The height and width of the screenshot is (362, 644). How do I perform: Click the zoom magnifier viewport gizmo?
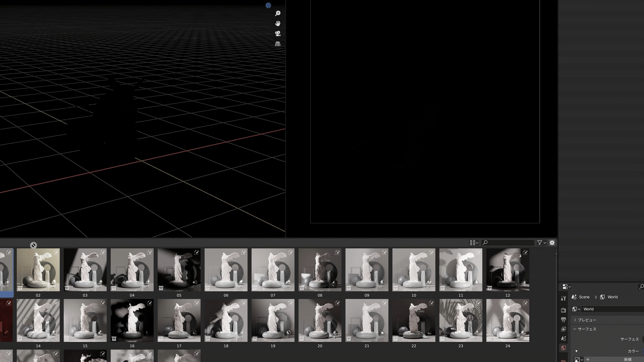tap(278, 13)
